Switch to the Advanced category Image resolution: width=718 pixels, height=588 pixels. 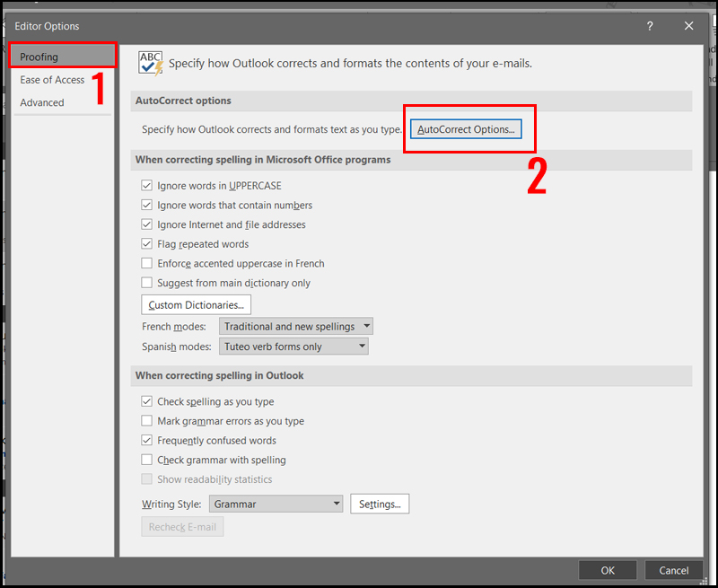pos(42,102)
